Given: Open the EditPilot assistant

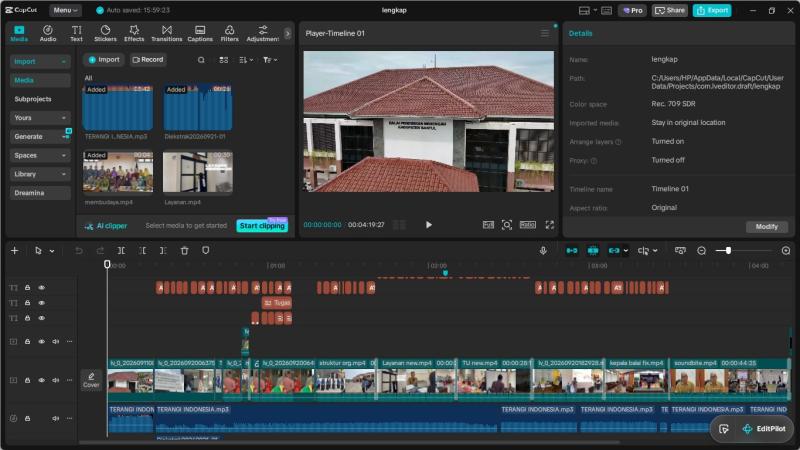Looking at the screenshot, I should coord(764,429).
